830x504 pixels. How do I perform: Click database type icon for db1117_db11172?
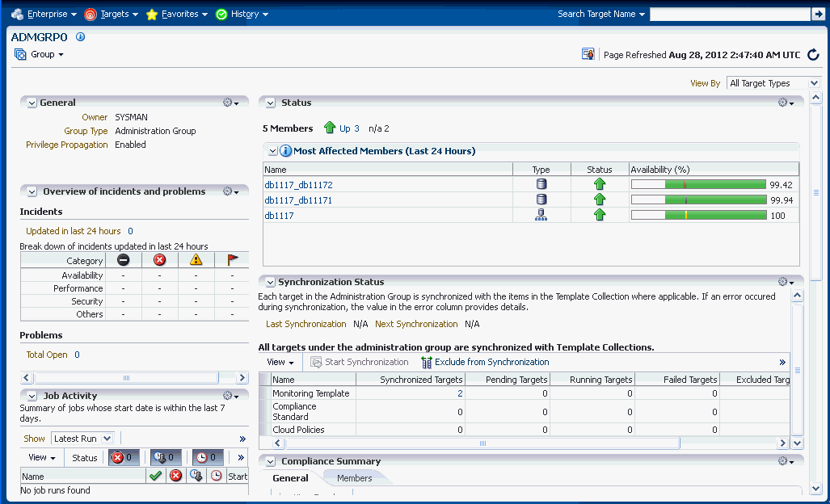coord(541,184)
